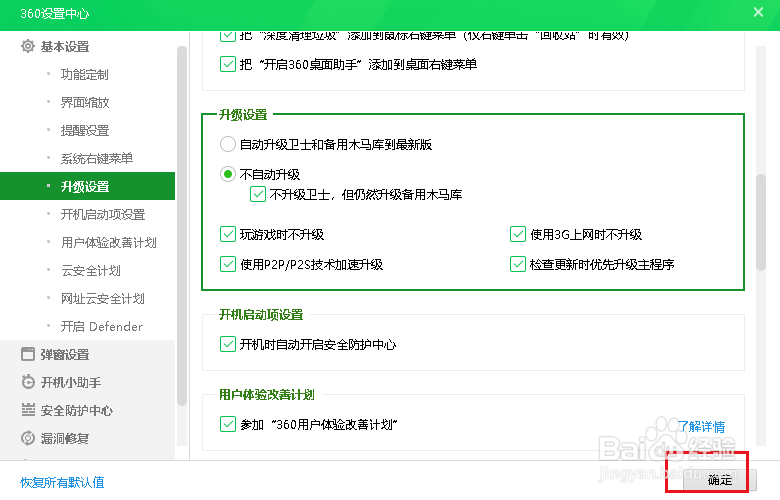Go to 网址云安全计划 sidebar item
The image size is (780, 500).
click(x=102, y=299)
